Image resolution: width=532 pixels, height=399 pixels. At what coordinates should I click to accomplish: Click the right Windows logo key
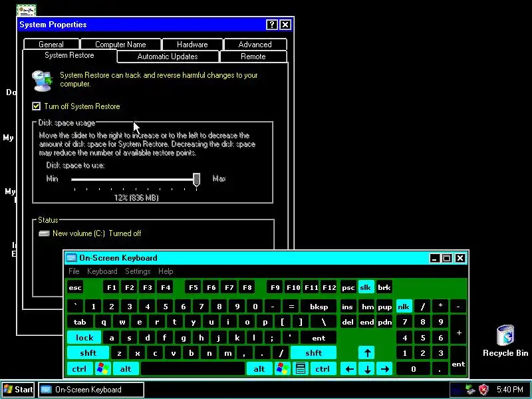(x=282, y=369)
